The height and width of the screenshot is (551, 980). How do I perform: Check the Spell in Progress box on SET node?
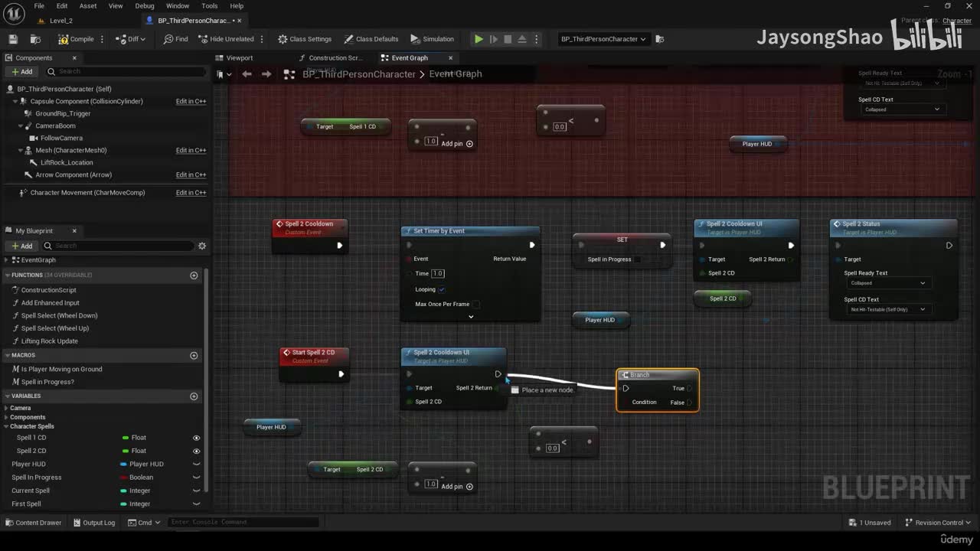[x=638, y=259]
